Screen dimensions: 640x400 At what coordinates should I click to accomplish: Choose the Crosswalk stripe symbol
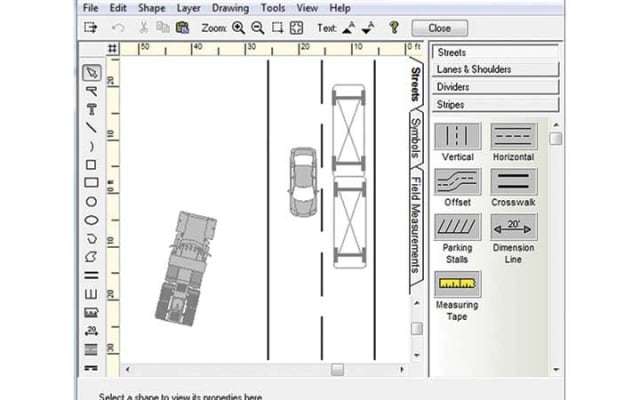[514, 182]
